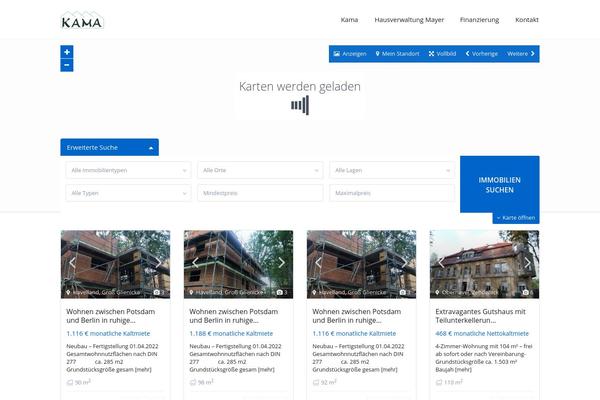Viewport: 600px width, 400px height.
Task: Open the Alle Typen dropdown
Action: [128, 193]
